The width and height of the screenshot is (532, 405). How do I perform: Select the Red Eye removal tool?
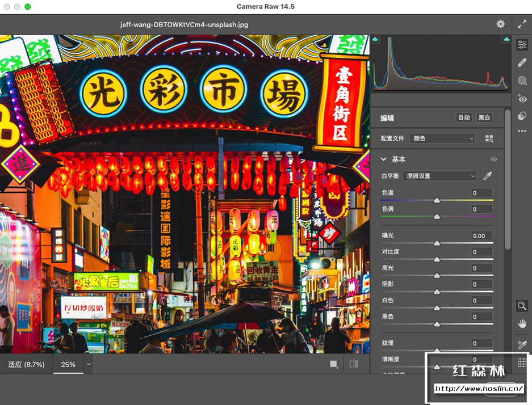pos(522,99)
